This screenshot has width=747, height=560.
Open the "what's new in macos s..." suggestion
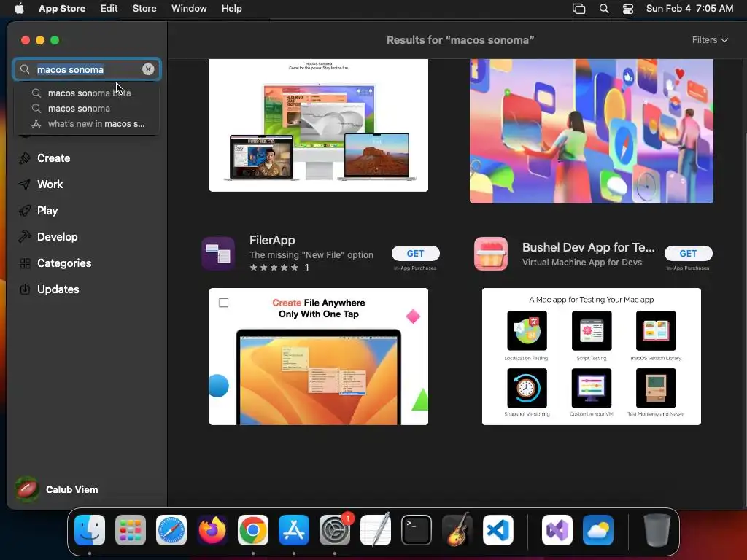tap(96, 124)
